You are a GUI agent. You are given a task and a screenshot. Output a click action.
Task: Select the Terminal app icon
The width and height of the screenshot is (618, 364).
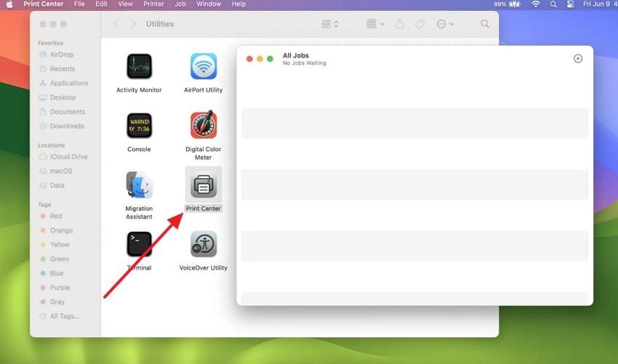(139, 244)
